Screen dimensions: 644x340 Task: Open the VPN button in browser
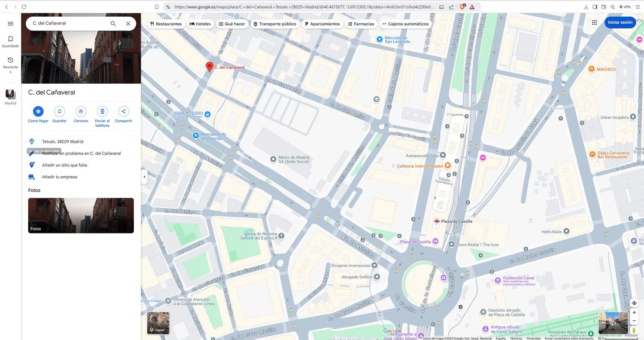[x=625, y=7]
